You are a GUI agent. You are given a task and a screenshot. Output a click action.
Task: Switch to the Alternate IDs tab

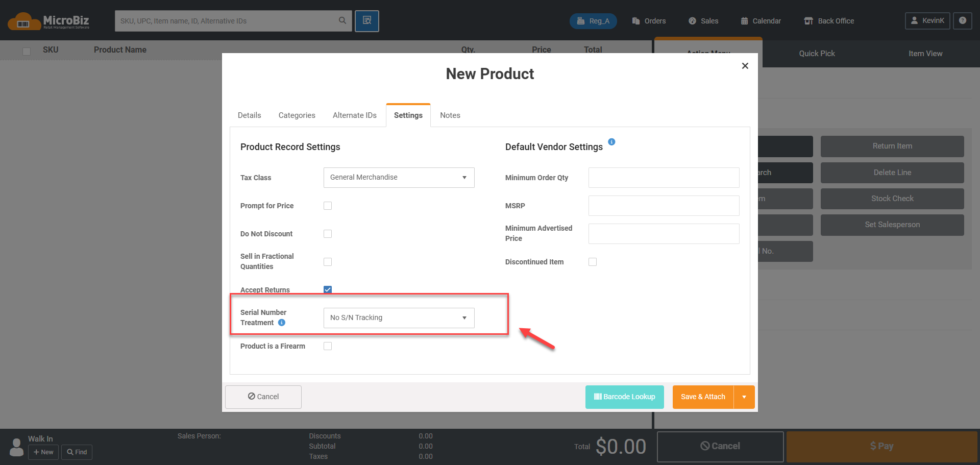point(354,115)
